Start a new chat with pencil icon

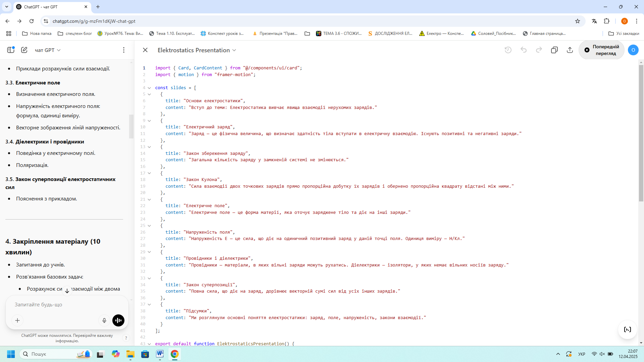coord(24,50)
